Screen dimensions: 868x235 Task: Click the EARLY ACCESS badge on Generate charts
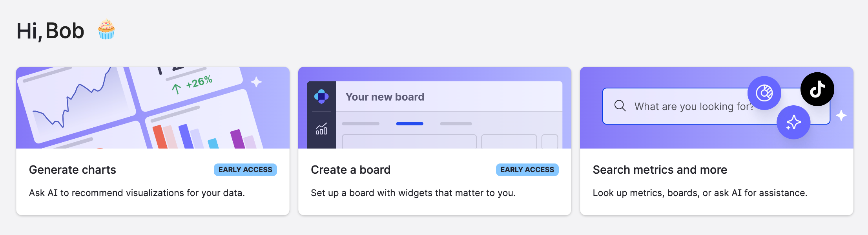pyautogui.click(x=245, y=169)
